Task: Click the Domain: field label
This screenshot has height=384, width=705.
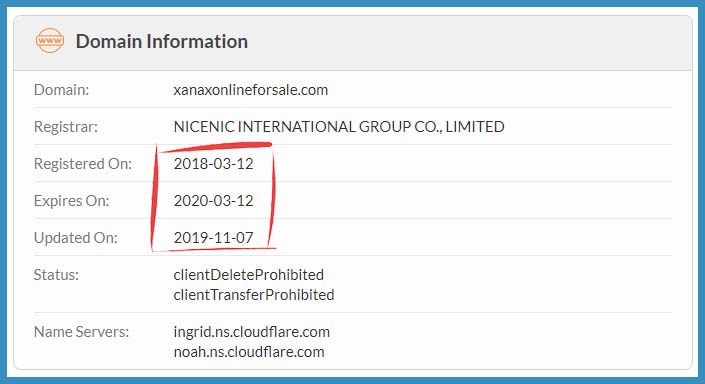Action: coord(61,90)
